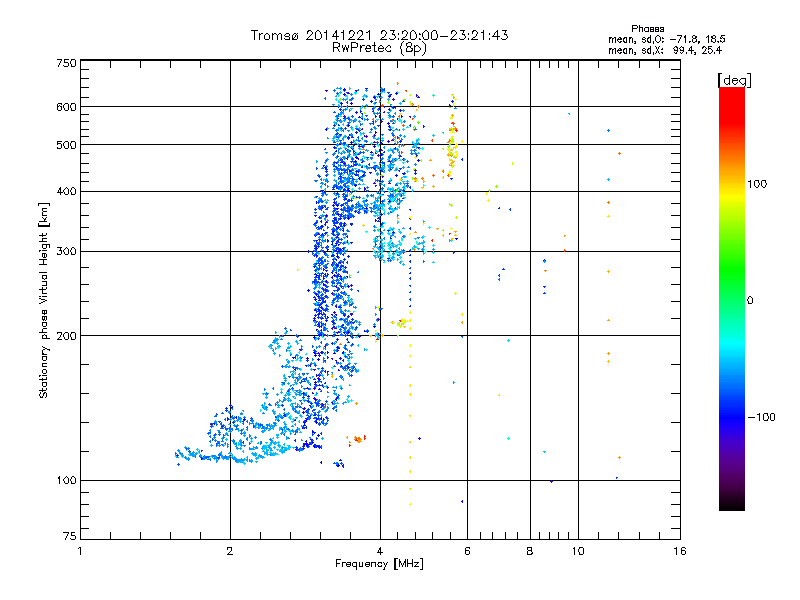The height and width of the screenshot is (600, 800).
Task: Click the 'mean, sd,X: 99.4, 25.4' line
Action: [x=665, y=50]
